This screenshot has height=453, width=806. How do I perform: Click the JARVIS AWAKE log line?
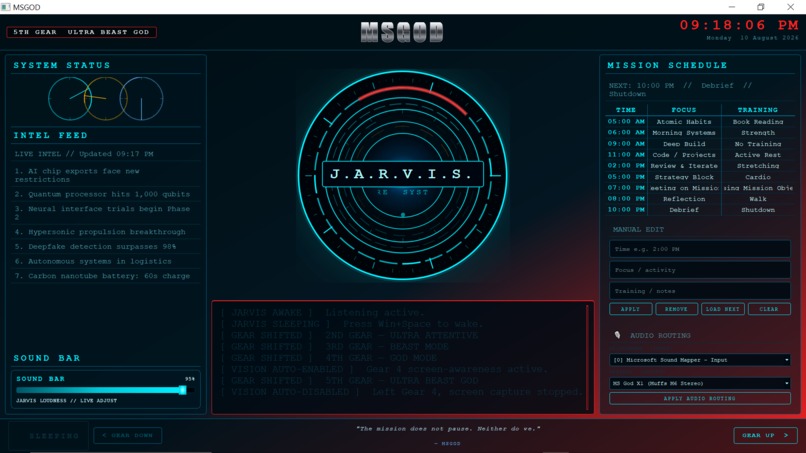click(323, 313)
